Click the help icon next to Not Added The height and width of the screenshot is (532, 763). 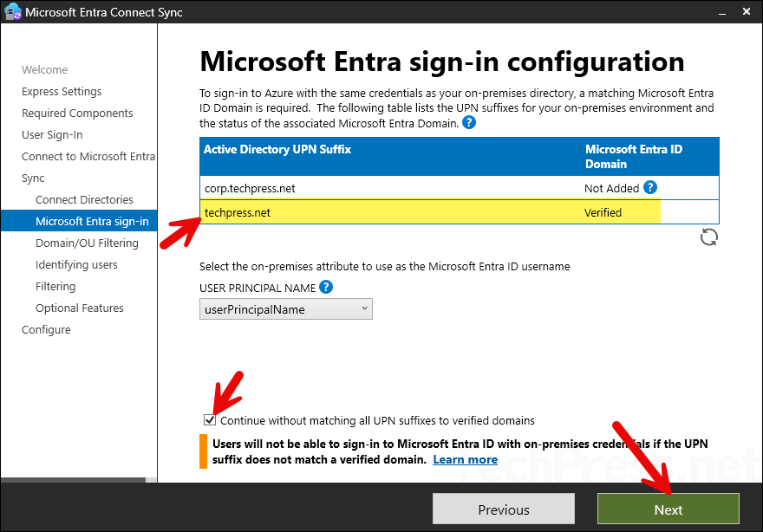click(x=650, y=187)
